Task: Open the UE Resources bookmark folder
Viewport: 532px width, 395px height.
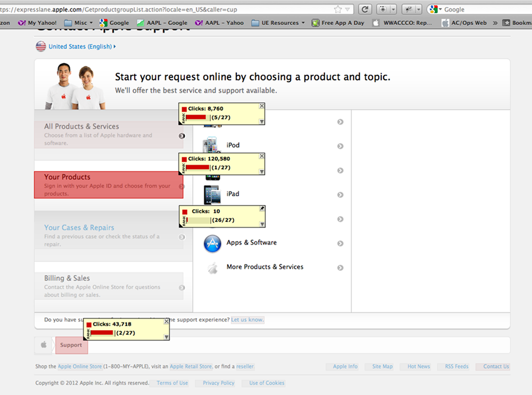Action: 278,23
